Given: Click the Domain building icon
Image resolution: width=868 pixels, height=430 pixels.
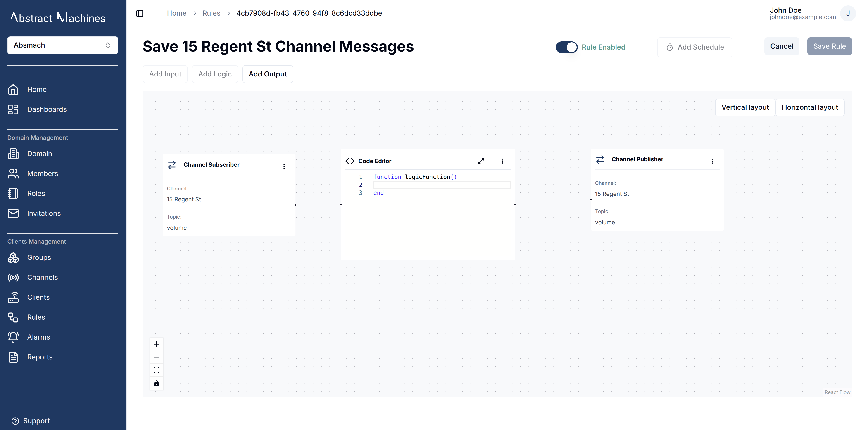Looking at the screenshot, I should point(13,154).
